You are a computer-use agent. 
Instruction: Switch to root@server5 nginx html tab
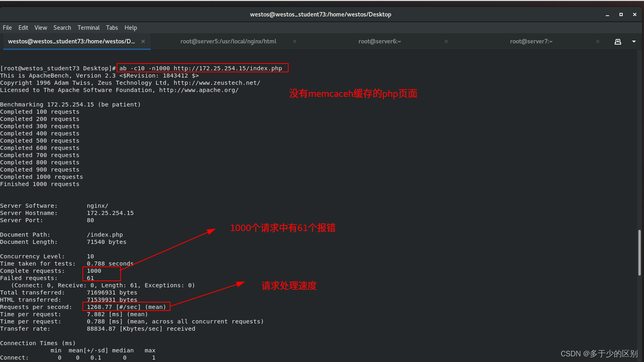228,41
